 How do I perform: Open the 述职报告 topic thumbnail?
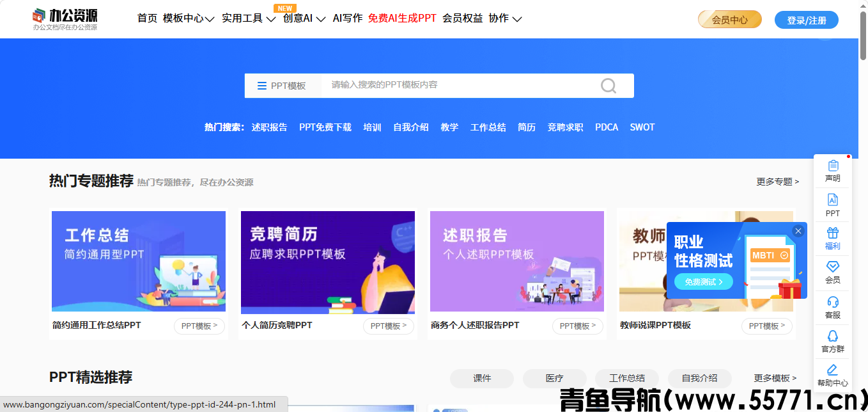[517, 261]
